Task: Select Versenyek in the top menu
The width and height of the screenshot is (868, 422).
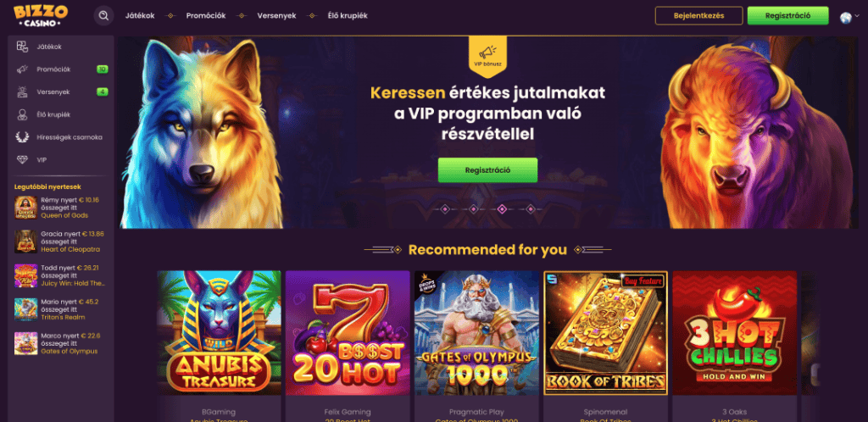Action: pyautogui.click(x=275, y=15)
